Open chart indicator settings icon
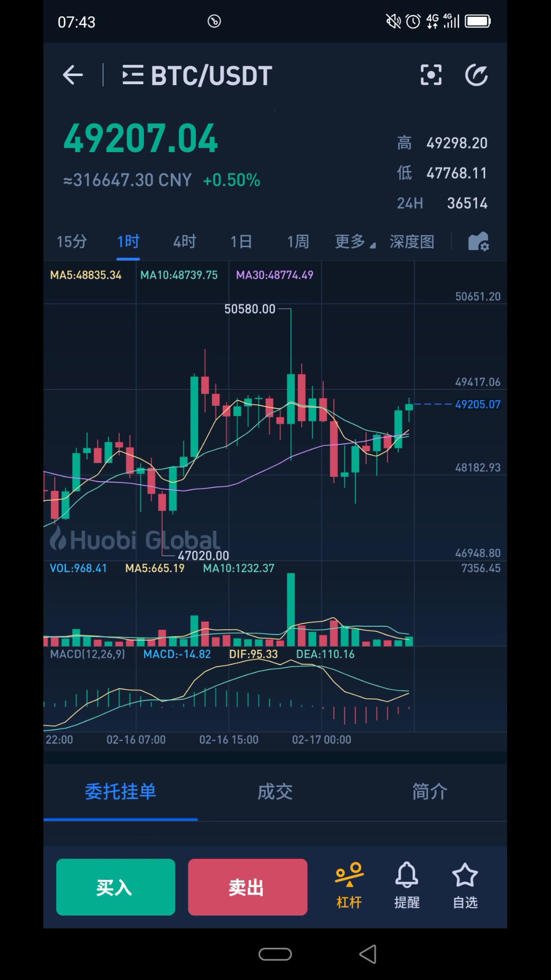This screenshot has height=980, width=551. 479,241
